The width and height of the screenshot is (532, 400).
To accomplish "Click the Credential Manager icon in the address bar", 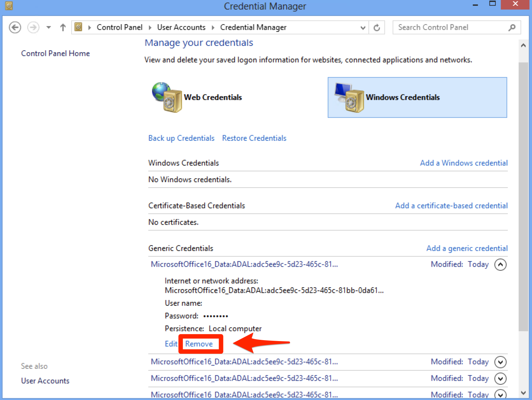I will pos(78,27).
